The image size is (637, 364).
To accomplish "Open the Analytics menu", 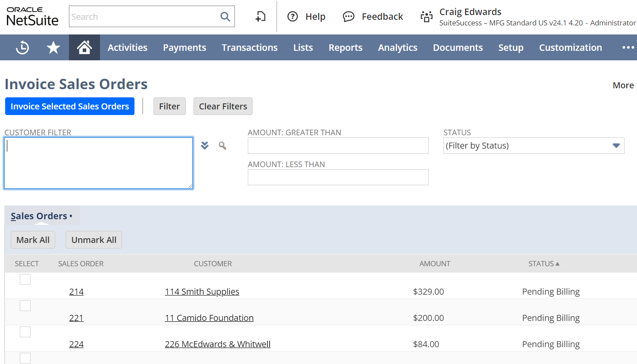I will point(398,47).
